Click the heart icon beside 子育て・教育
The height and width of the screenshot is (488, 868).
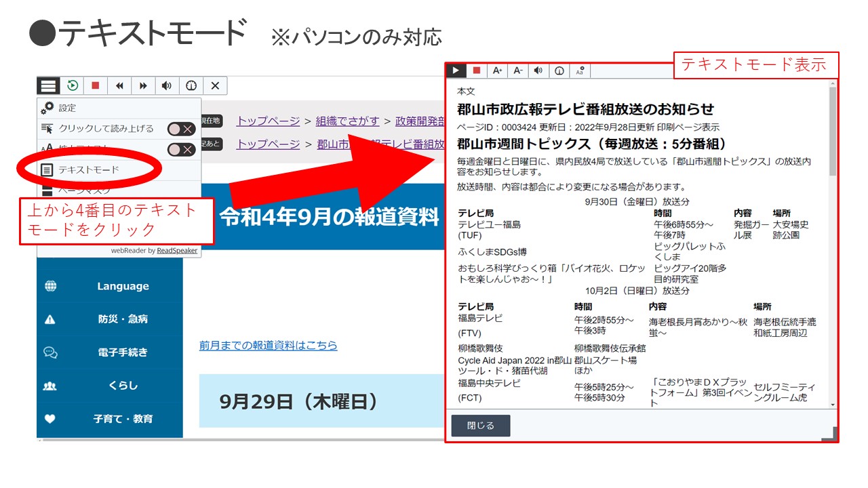tap(50, 419)
